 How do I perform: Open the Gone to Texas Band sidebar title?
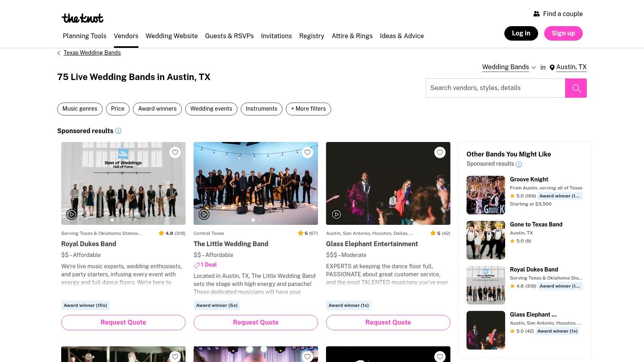[536, 224]
